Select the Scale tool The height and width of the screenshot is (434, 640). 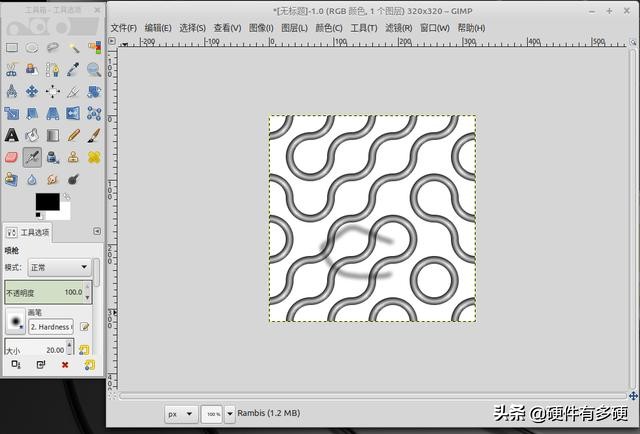(11, 113)
